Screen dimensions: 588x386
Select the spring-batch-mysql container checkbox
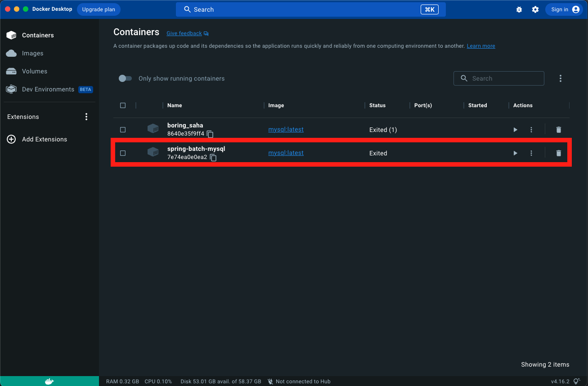tap(123, 153)
